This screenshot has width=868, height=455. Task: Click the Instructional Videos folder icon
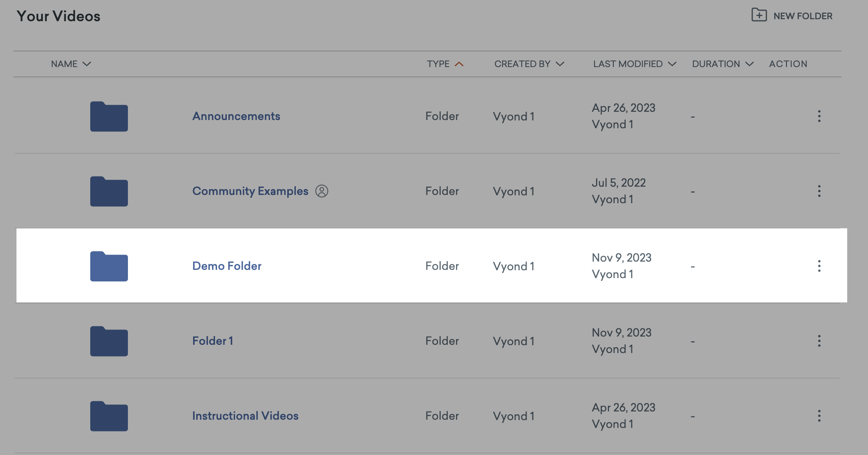(x=109, y=416)
